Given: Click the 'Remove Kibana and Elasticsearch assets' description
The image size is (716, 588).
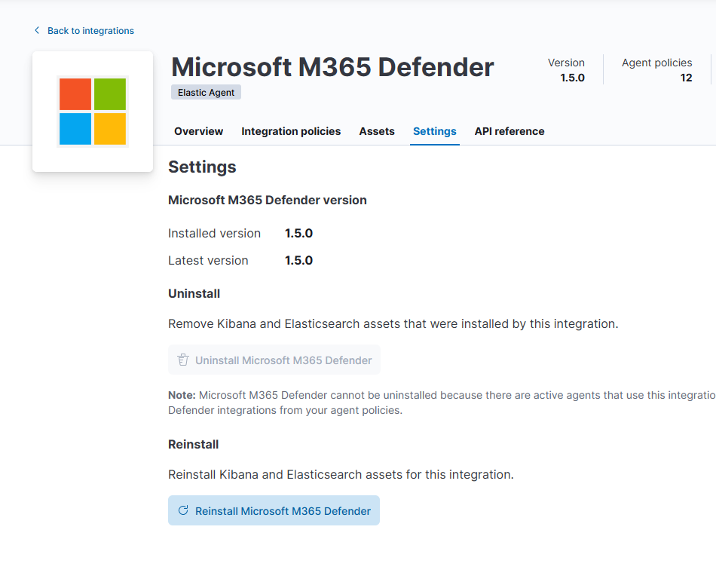Looking at the screenshot, I should 393,324.
